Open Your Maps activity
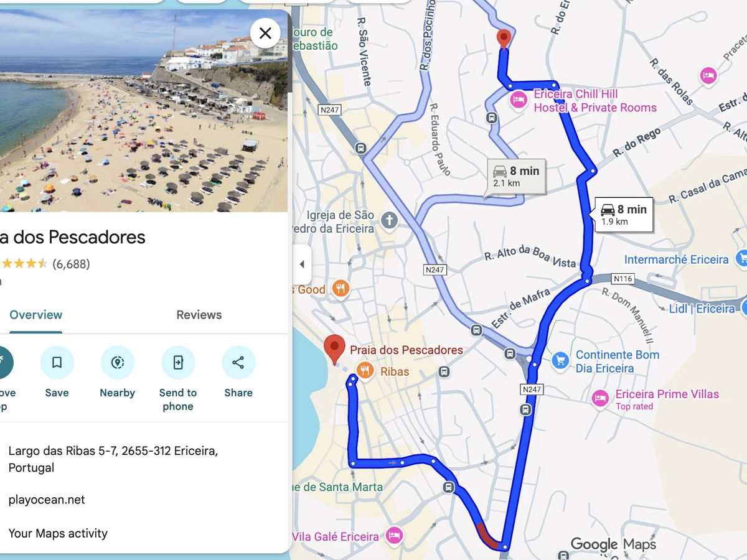The height and width of the screenshot is (560, 747). (x=58, y=533)
